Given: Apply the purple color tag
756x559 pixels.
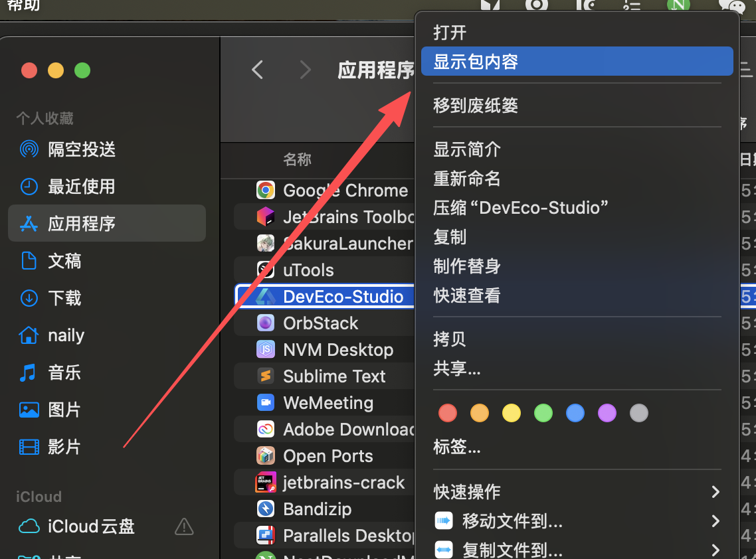Looking at the screenshot, I should 607,413.
